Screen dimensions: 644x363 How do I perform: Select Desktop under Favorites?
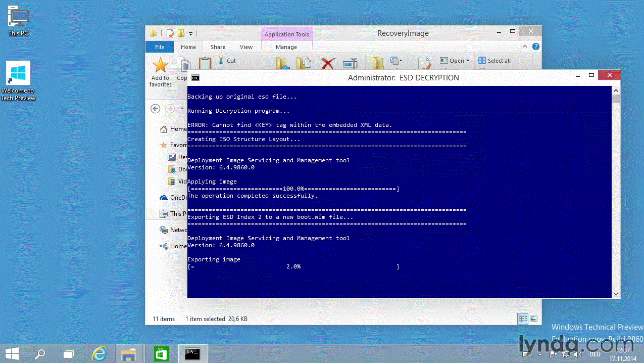click(x=177, y=157)
